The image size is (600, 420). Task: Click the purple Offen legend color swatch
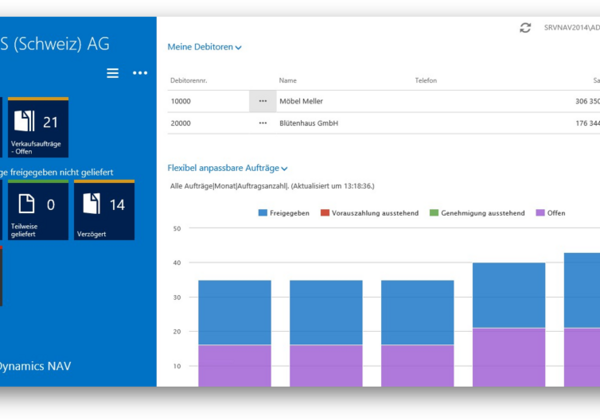point(541,213)
